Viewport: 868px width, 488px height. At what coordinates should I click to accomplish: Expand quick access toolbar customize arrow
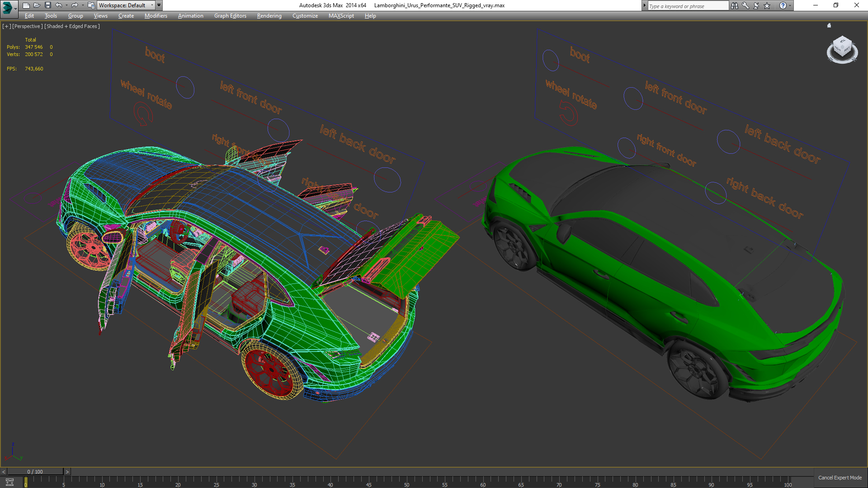pos(159,5)
